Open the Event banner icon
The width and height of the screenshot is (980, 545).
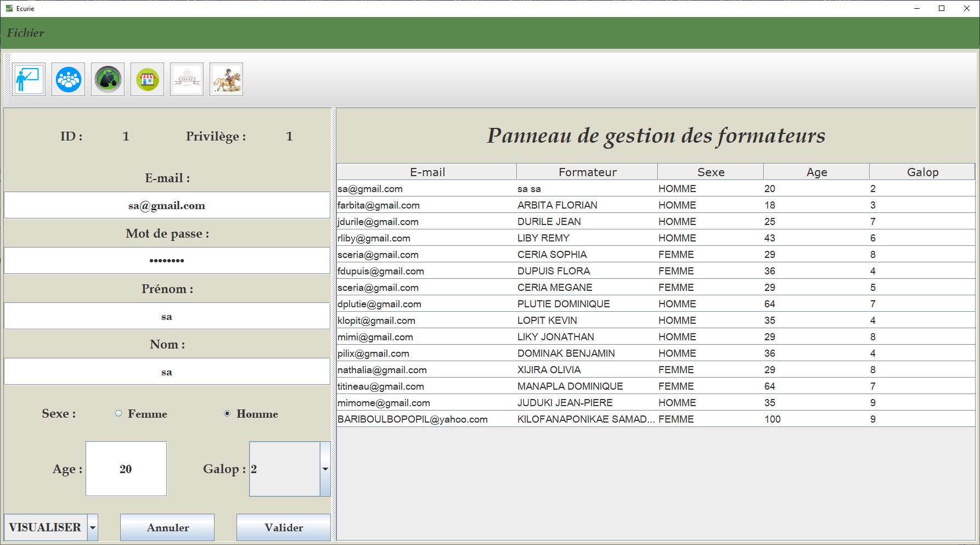click(x=187, y=80)
